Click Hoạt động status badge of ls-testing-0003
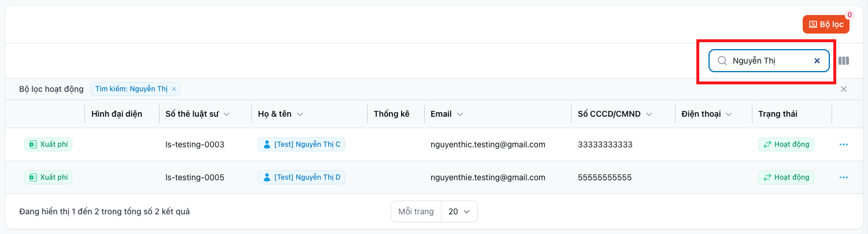Screen dimensions: 868x234 (786, 144)
